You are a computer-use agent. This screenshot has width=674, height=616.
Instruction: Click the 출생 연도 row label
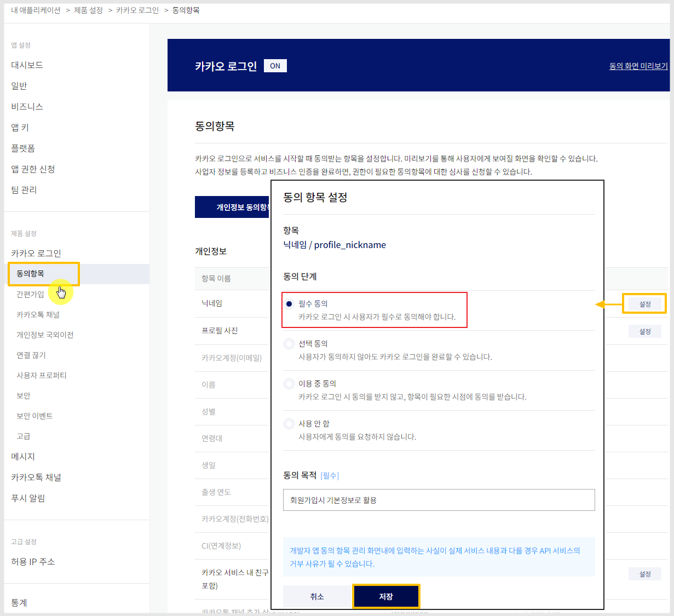click(x=216, y=492)
